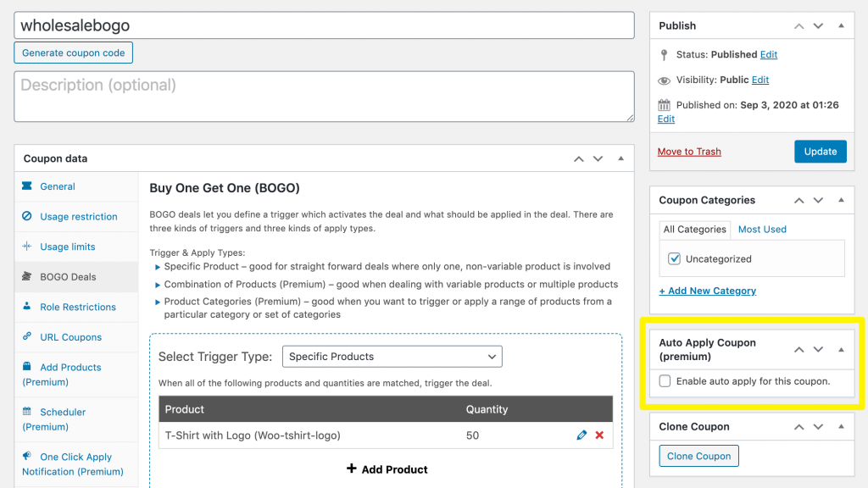Move the Clone Coupon panel down
868x488 pixels.
(x=818, y=427)
